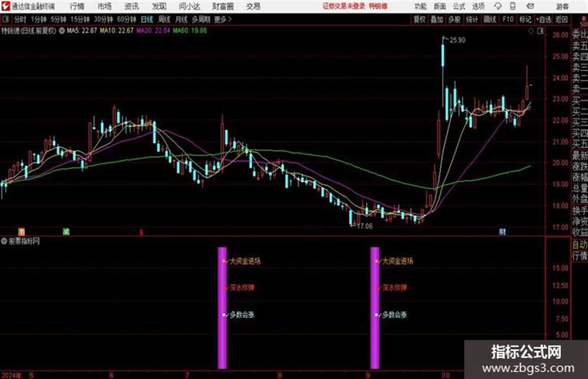Viewport: 588px width, 379px height.
Task: Click the MA60: 19.86 indicator value
Action: click(190, 30)
